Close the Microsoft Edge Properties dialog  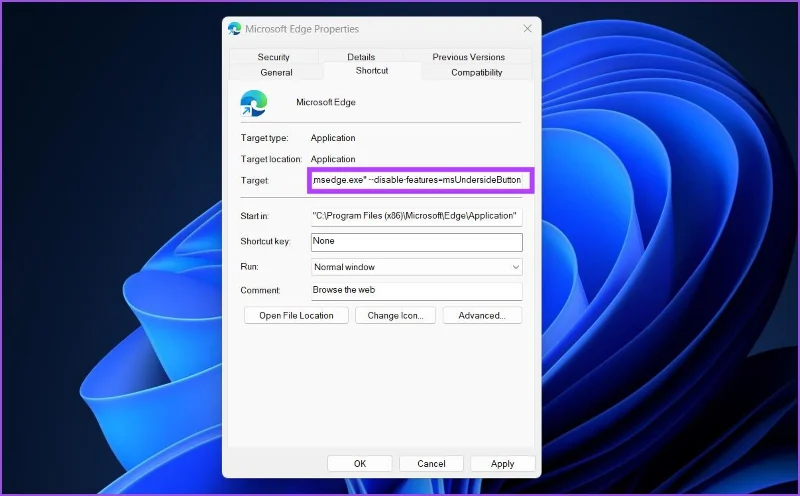(527, 29)
